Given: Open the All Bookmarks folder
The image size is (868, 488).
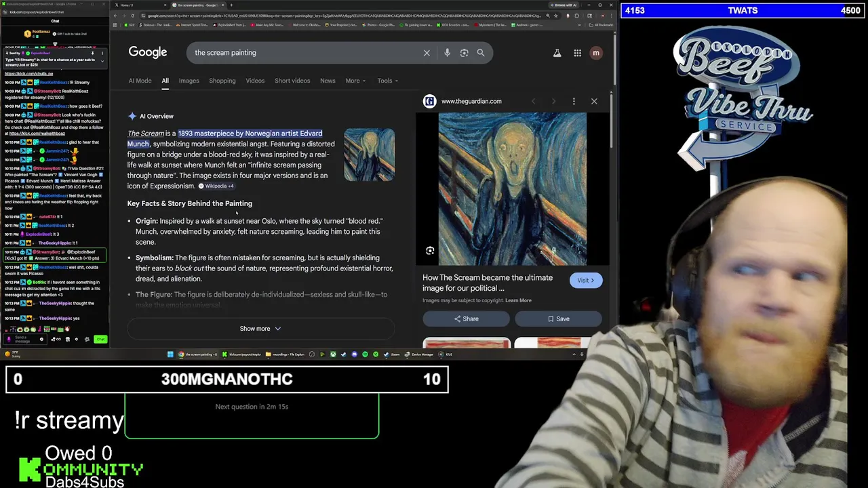Looking at the screenshot, I should point(601,25).
